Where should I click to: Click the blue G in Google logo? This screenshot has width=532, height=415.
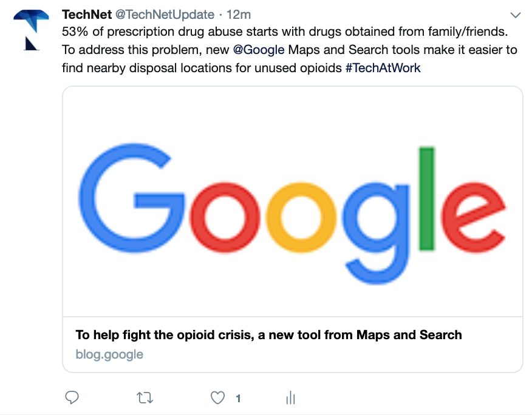point(132,198)
